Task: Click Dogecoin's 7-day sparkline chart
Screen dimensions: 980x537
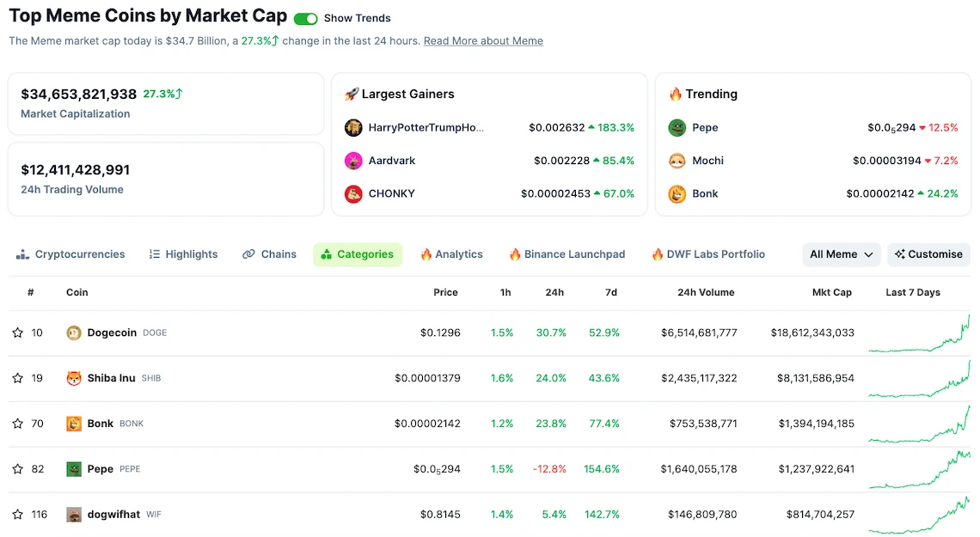Action: (919, 333)
